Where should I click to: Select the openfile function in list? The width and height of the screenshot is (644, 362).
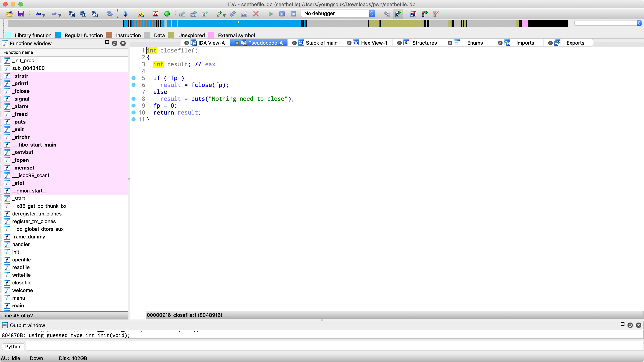click(21, 260)
